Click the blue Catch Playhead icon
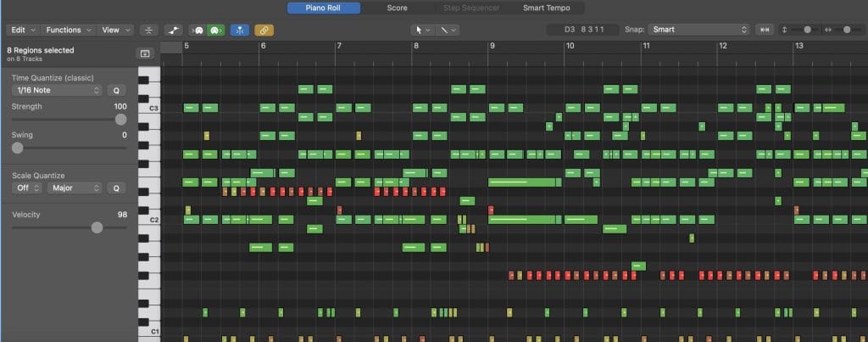 click(x=240, y=30)
